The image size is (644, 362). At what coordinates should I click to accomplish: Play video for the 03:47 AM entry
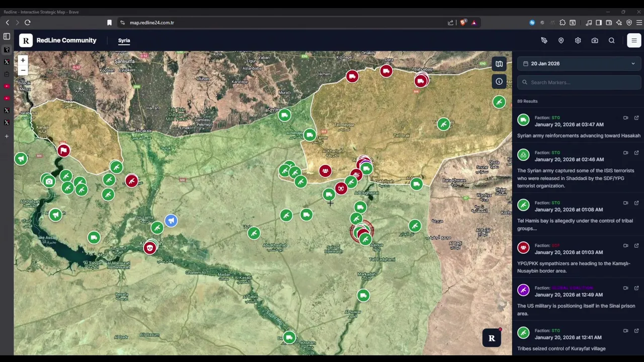625,118
